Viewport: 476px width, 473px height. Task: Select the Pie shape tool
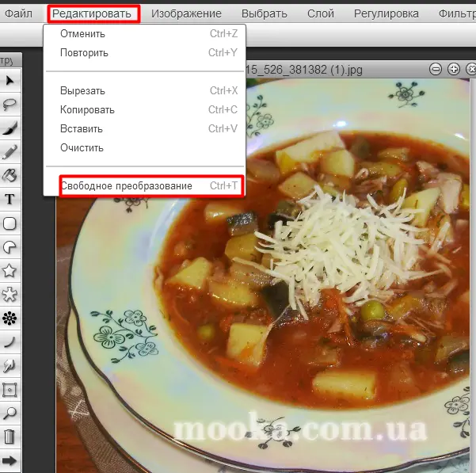click(10, 247)
